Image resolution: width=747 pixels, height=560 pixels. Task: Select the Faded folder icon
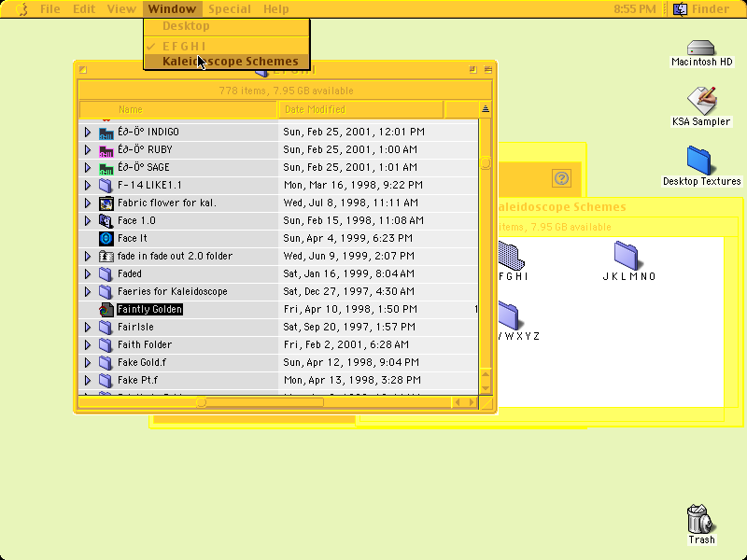pos(106,273)
